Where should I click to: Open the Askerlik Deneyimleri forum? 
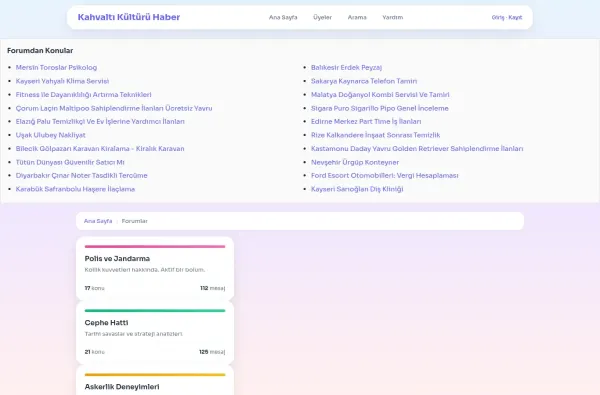122,387
